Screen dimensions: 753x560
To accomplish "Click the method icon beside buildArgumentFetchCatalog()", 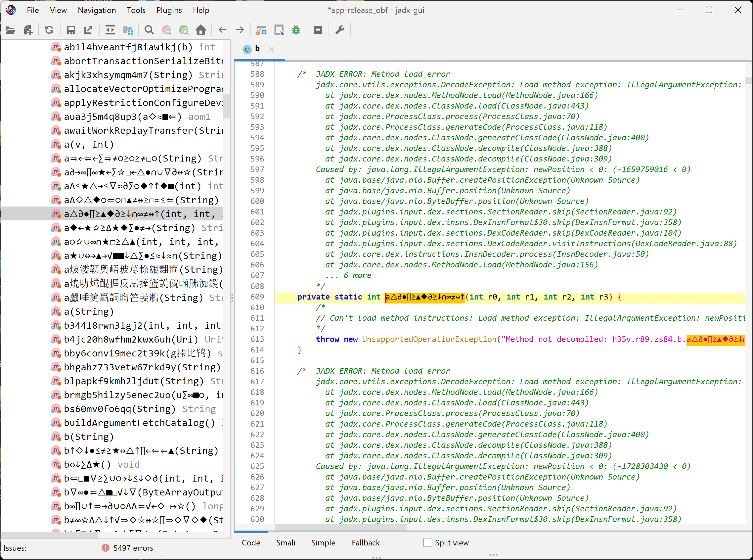I will pos(56,423).
